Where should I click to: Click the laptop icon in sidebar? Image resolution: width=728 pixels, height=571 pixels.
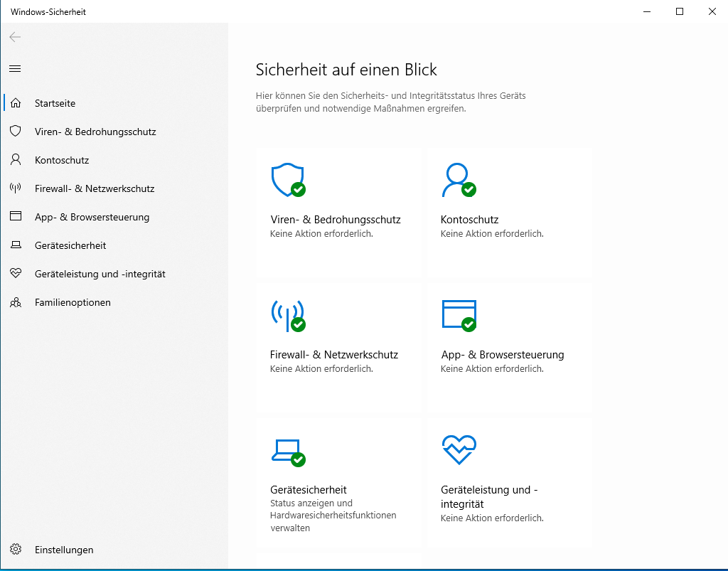[x=16, y=245]
